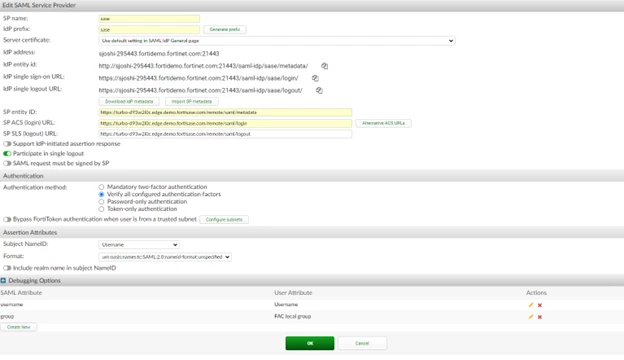Delete the username SAML attribute row
This screenshot has height=360, width=624.
click(x=540, y=305)
